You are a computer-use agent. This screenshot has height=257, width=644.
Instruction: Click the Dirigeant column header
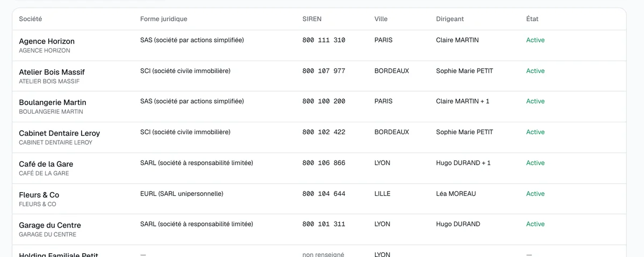[x=450, y=19]
